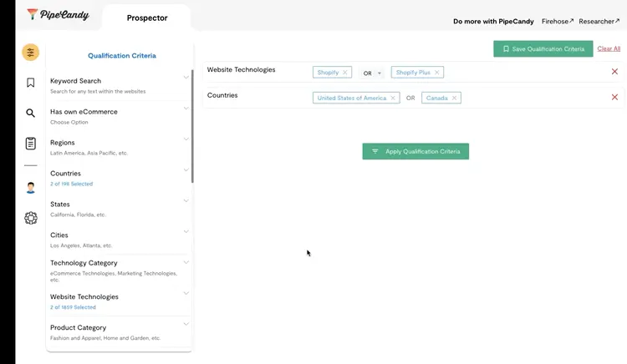Remove the United States of America tag
Image resolution: width=627 pixels, height=364 pixels.
tap(394, 98)
